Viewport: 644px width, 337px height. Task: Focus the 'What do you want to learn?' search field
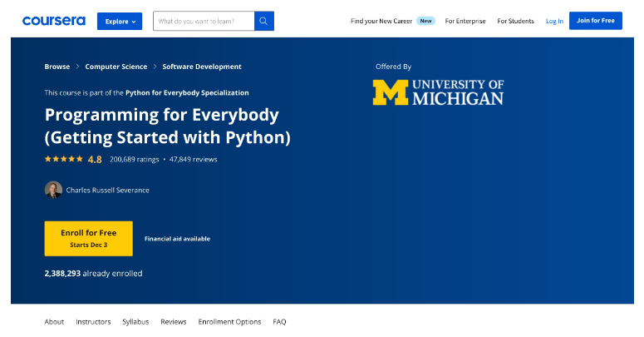pyautogui.click(x=204, y=21)
